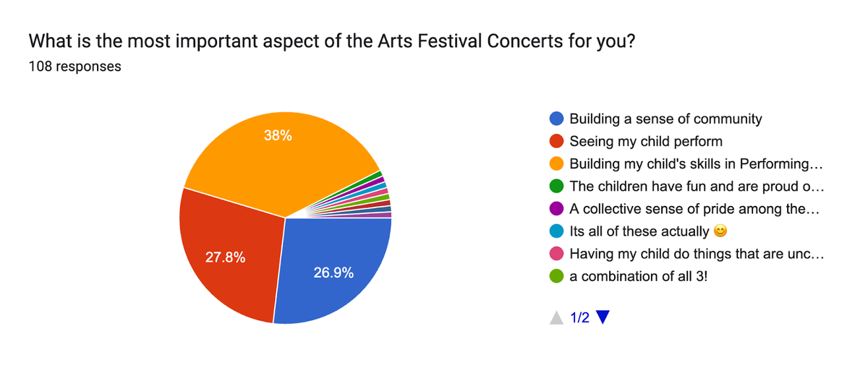
Task: Click the grey previous legend page arrow
Action: click(556, 317)
